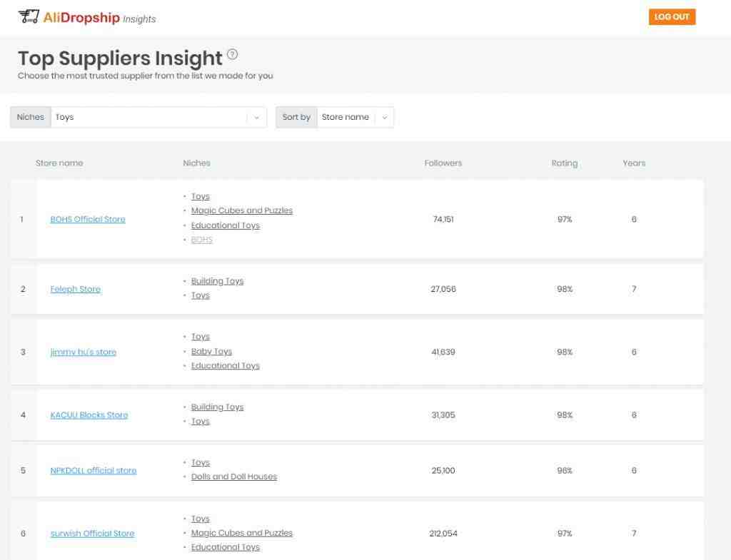This screenshot has width=731, height=560.
Task: Click the AliDropship Insights brand text
Action: [x=100, y=18]
